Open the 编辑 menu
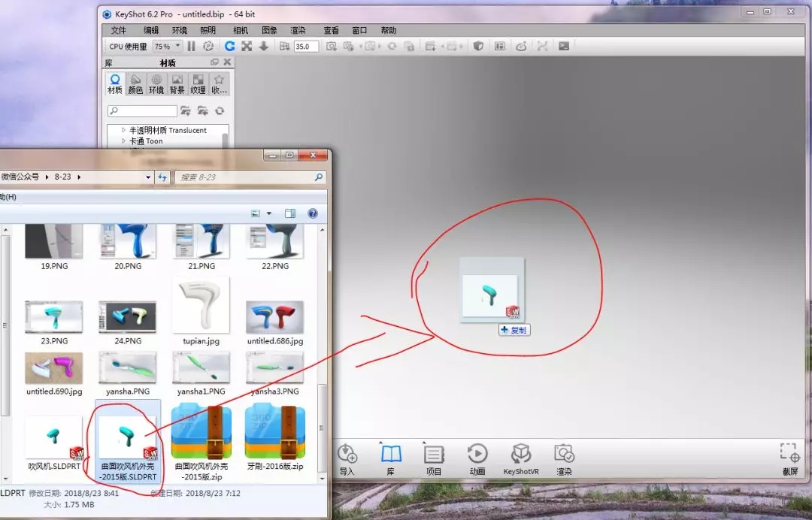The height and width of the screenshot is (520, 812). pyautogui.click(x=151, y=31)
